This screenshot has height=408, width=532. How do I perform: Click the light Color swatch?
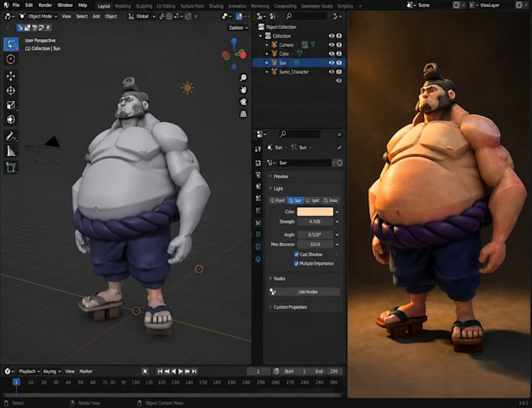pyautogui.click(x=315, y=212)
